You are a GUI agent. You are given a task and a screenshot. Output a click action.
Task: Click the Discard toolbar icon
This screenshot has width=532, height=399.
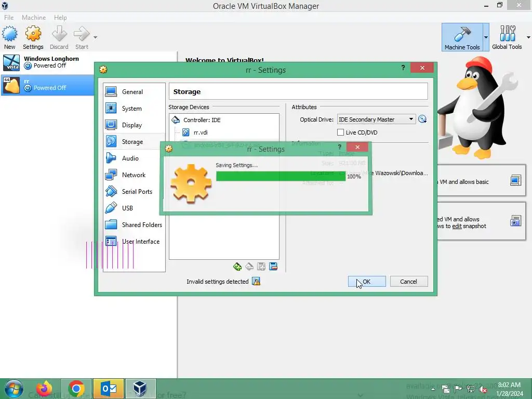point(59,37)
